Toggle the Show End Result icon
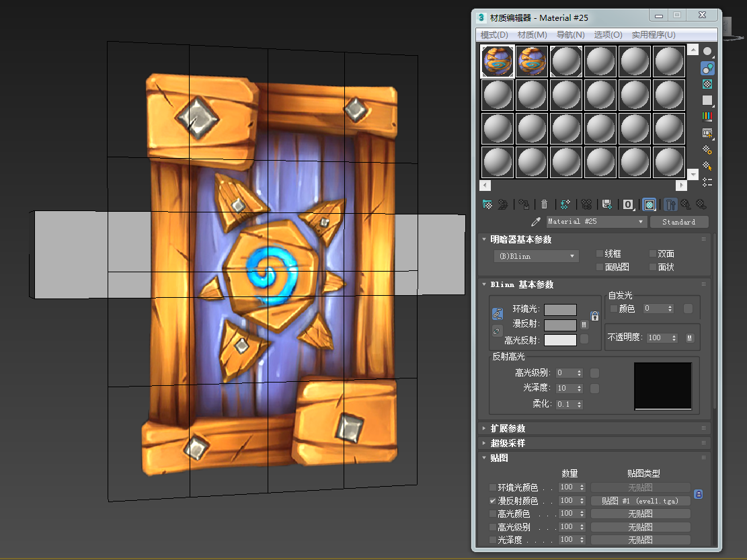Viewport: 747px width, 560px height. point(670,205)
